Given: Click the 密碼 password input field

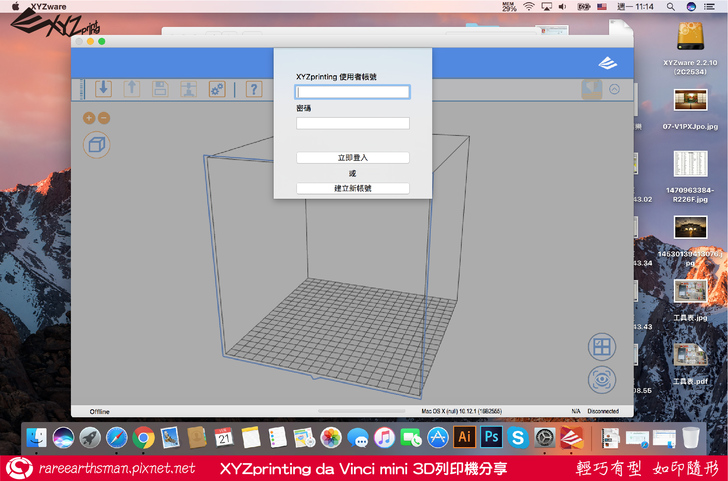Looking at the screenshot, I should coord(352,123).
